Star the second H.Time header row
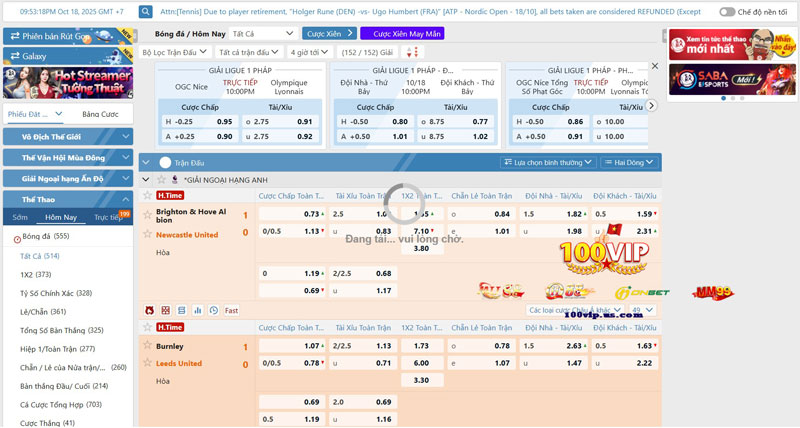800x428 pixels. pos(147,327)
